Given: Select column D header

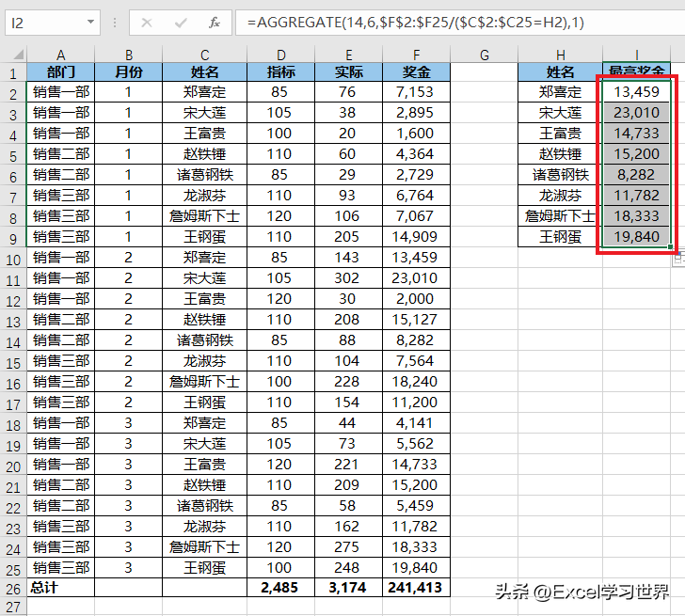Looking at the screenshot, I should pos(281,55).
